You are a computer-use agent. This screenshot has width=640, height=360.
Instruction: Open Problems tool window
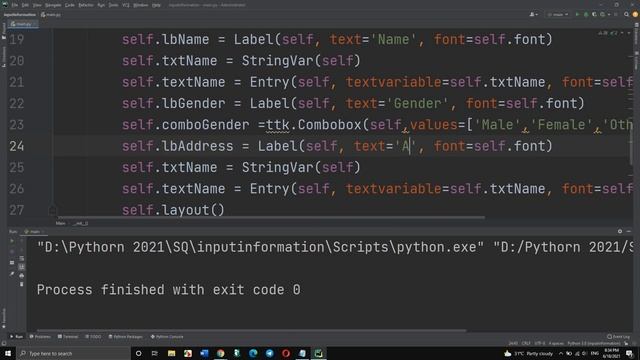point(40,337)
